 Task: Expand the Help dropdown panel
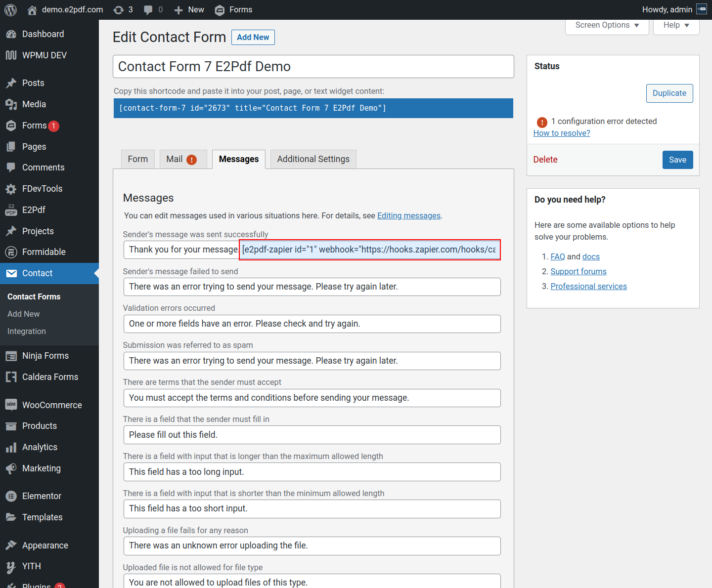(676, 25)
